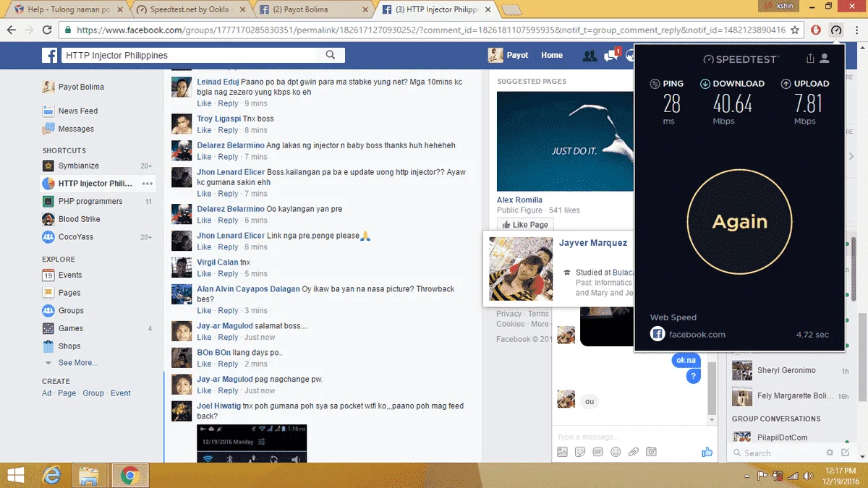The height and width of the screenshot is (488, 868).
Task: Expand See More in Explore list
Action: pos(78,363)
